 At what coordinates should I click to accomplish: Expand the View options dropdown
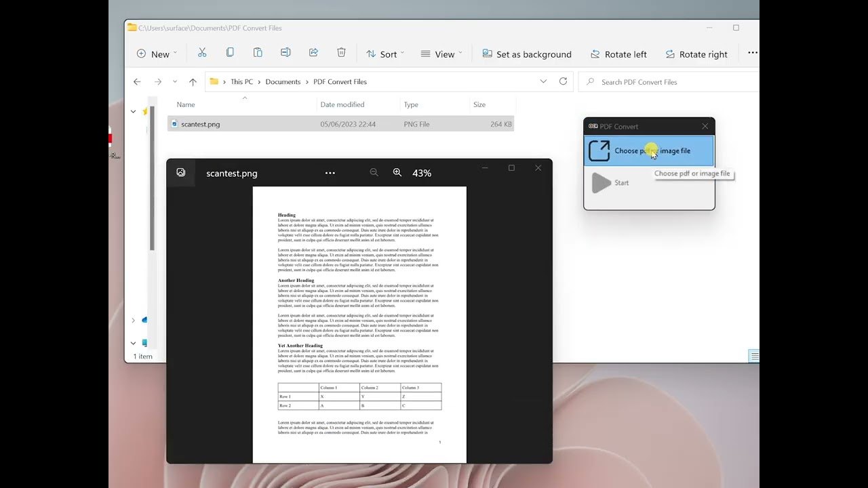point(441,54)
